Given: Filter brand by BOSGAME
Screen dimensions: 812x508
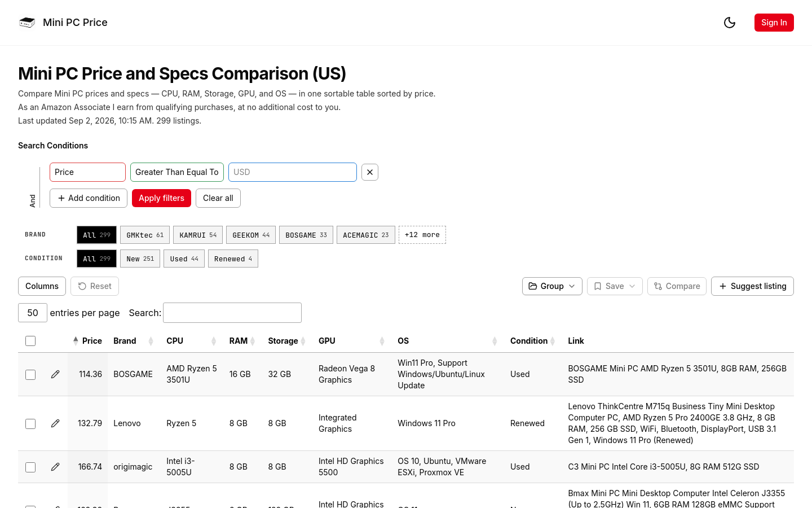Looking at the screenshot, I should [x=306, y=235].
